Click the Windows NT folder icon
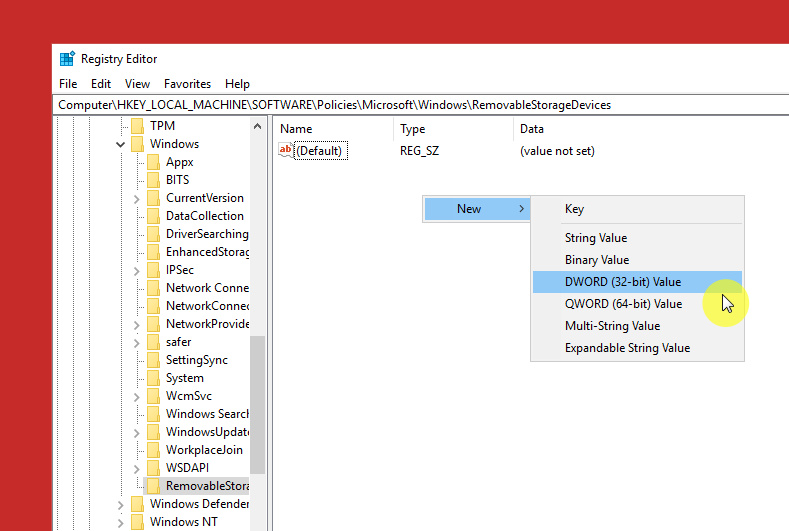This screenshot has width=789, height=531. [137, 522]
